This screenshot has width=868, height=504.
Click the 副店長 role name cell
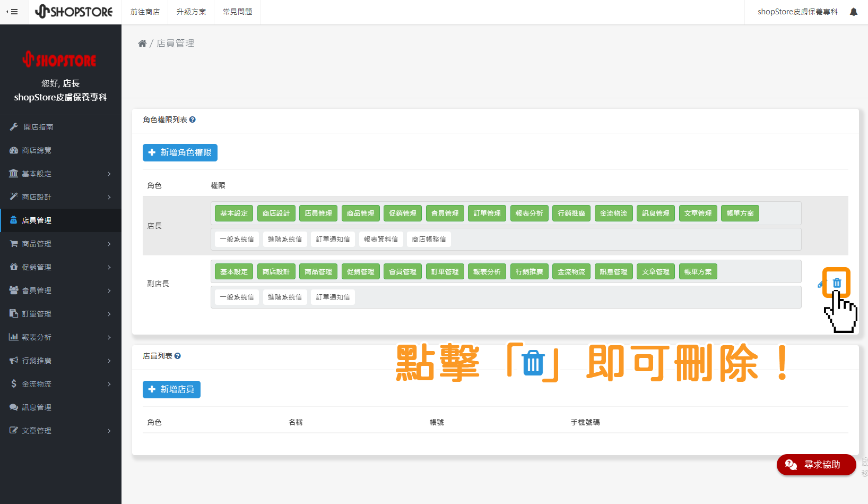158,284
